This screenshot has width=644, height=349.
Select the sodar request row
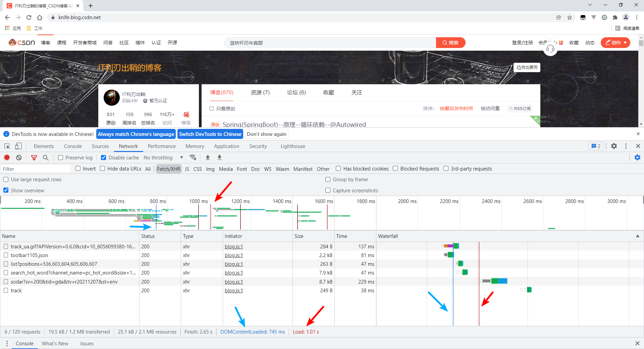[x=188, y=282]
